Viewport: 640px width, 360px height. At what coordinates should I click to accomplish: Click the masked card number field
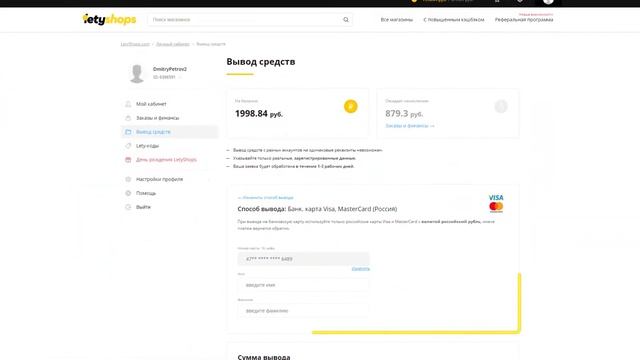(303, 259)
